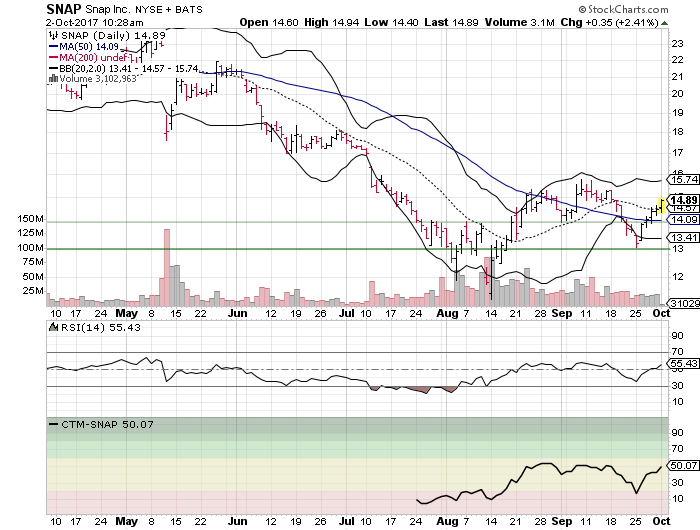
Task: Click the 'MA(50) 14.09' legend entry
Action: coord(83,46)
